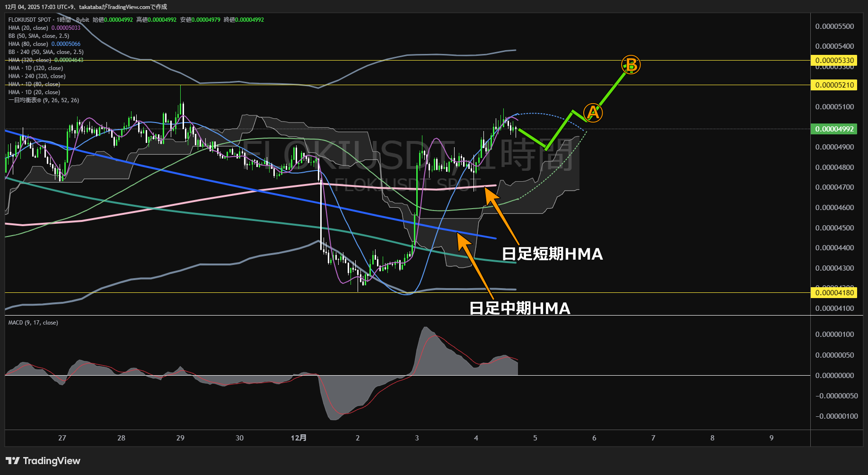Click the 6 date label on the time axis
This screenshot has width=868, height=475.
pos(594,438)
